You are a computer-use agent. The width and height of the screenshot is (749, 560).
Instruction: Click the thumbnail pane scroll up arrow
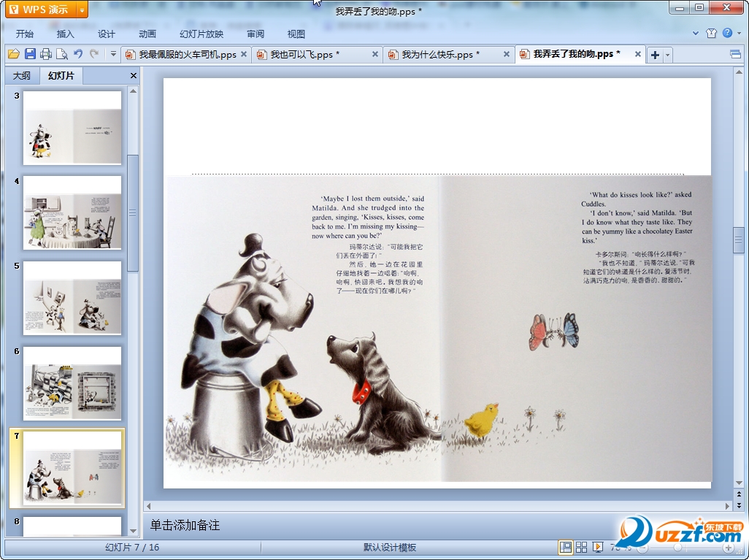(x=134, y=91)
